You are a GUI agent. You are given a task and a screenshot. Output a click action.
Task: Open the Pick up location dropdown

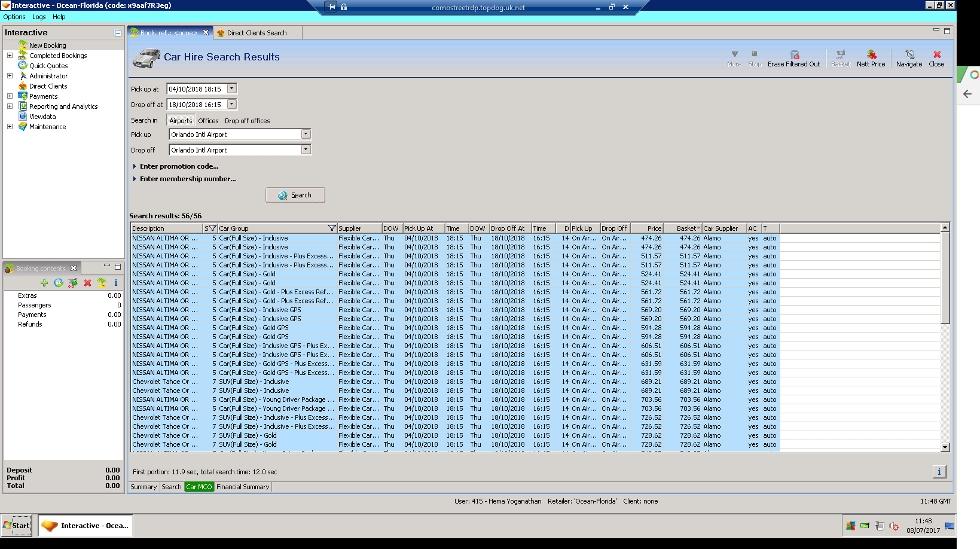(306, 134)
